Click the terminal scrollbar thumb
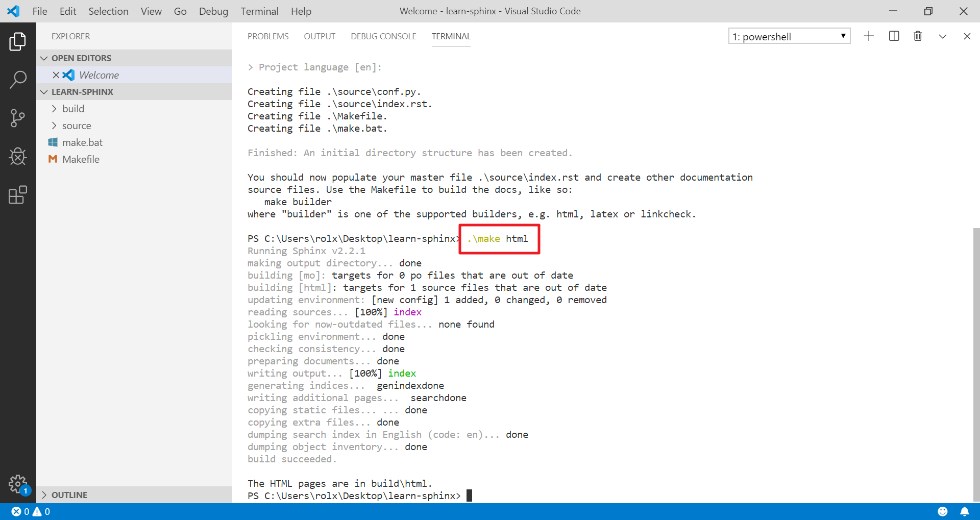This screenshot has width=980, height=520. [x=976, y=365]
